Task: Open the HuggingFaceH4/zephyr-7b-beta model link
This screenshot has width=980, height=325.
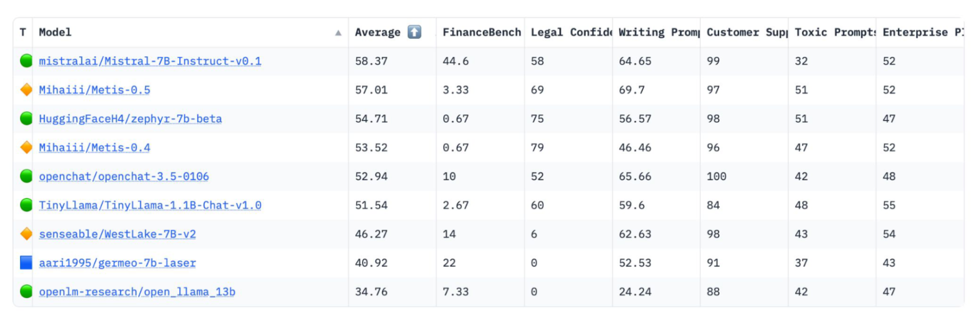Action: tap(130, 119)
